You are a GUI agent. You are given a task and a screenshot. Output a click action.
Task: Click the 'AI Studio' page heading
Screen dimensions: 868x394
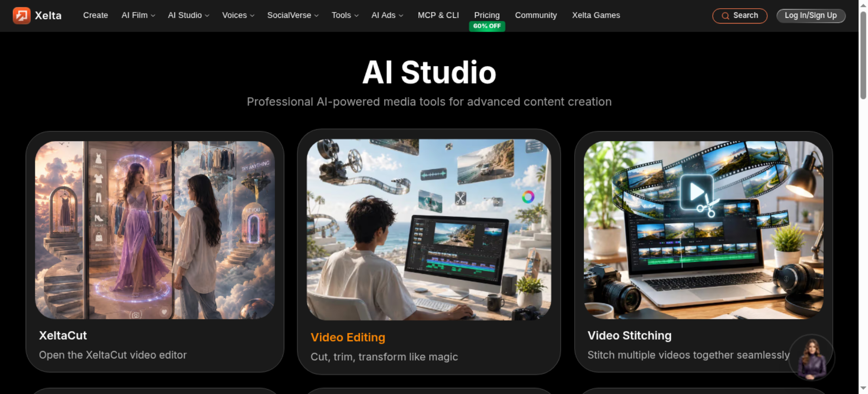tap(429, 72)
